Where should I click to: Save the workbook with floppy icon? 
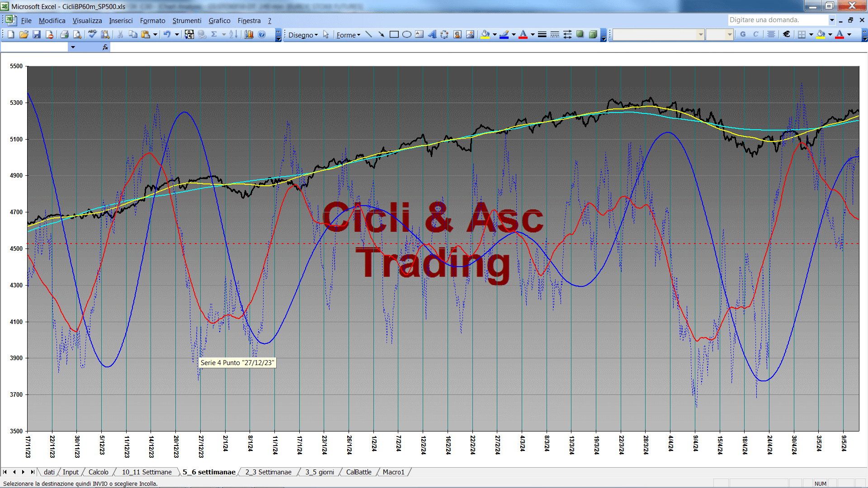click(37, 34)
